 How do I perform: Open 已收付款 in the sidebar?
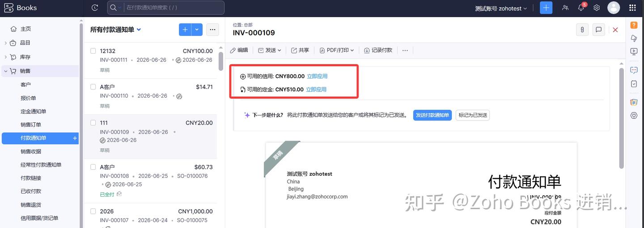pos(31,191)
